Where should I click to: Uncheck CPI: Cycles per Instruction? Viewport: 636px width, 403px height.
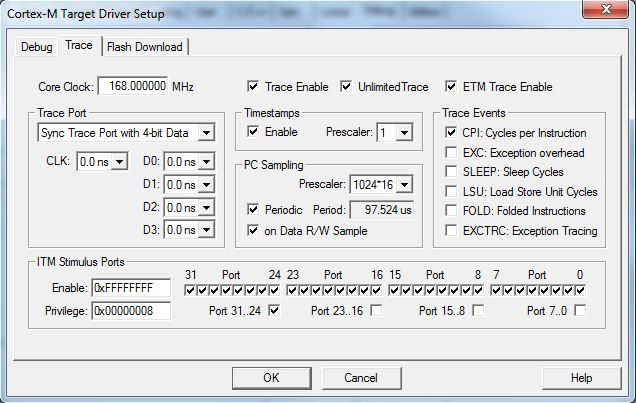pos(451,132)
